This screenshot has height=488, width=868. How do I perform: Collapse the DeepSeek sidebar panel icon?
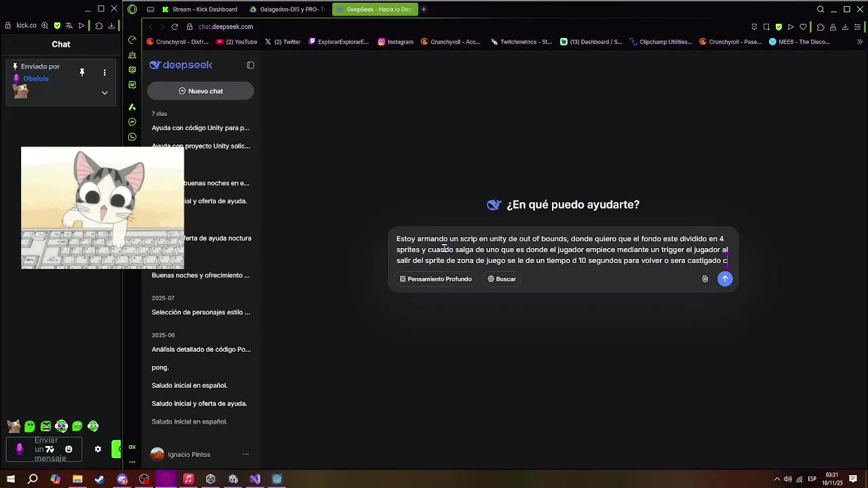point(250,65)
